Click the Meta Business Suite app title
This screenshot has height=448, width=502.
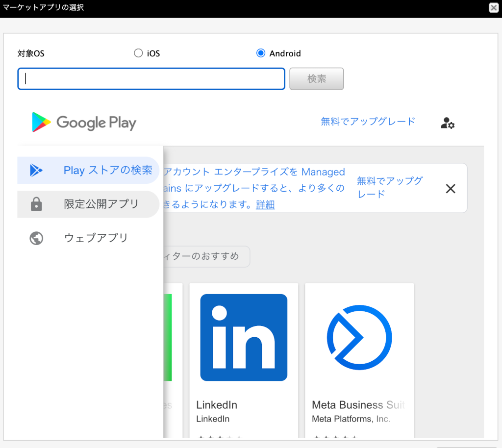tap(358, 405)
